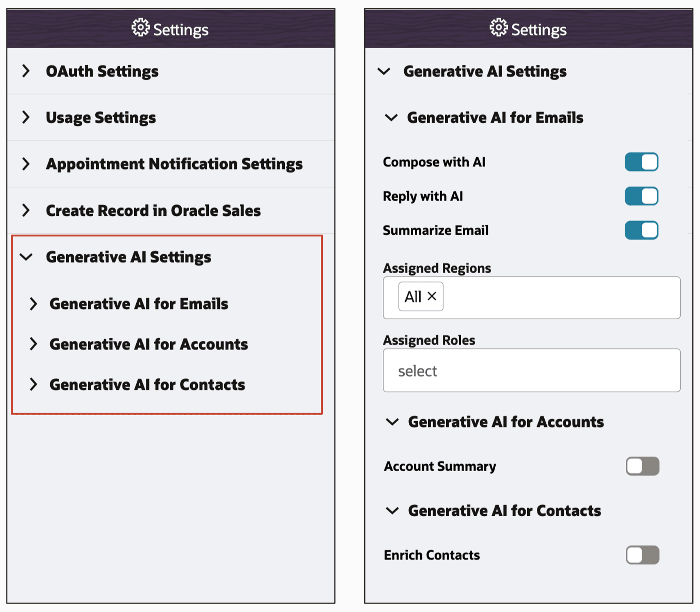Expand Appointment Notification Settings chevron
700x612 pixels.
(x=26, y=164)
